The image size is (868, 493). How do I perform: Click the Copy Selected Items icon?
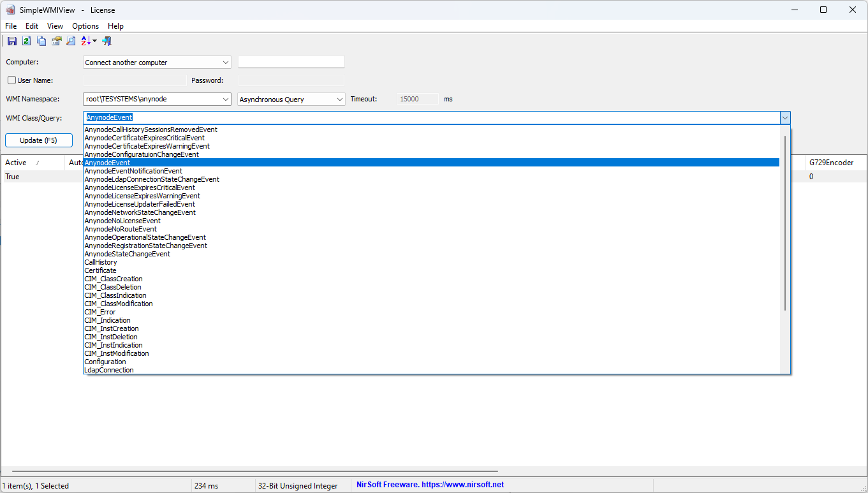(x=41, y=40)
